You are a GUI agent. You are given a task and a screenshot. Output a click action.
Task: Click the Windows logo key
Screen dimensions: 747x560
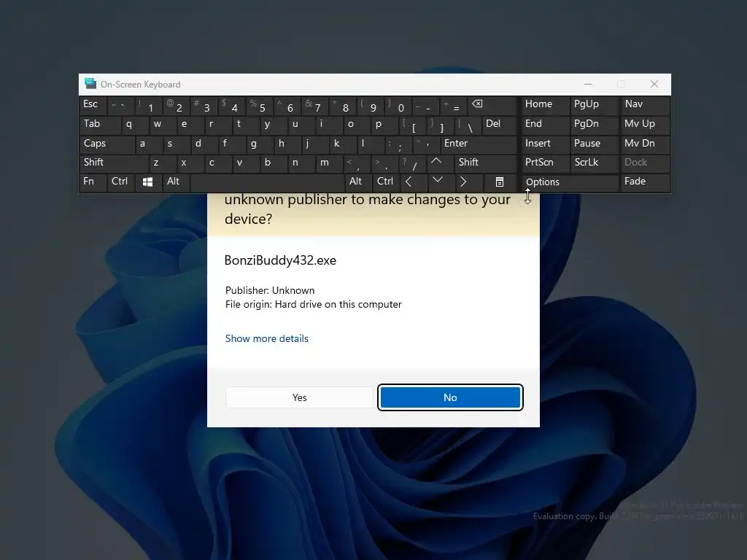tap(147, 182)
